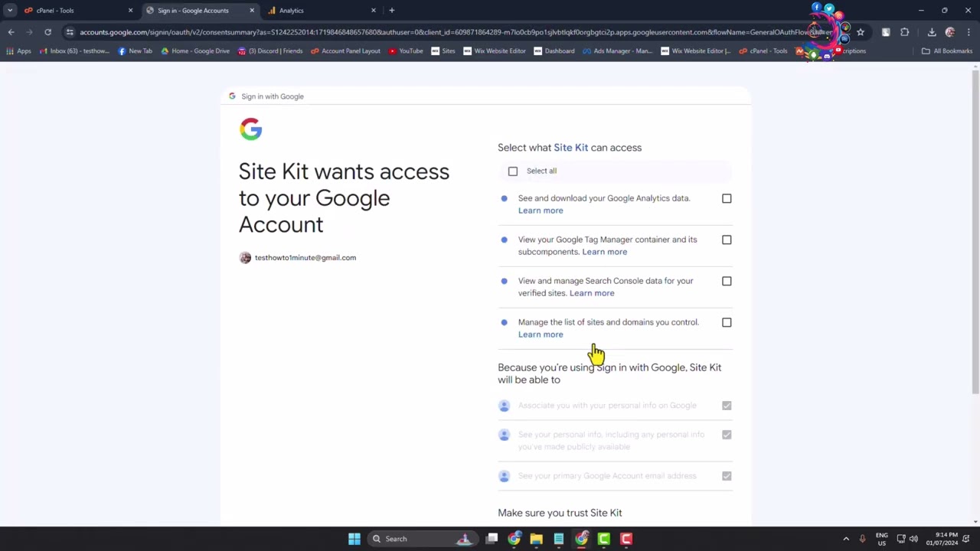Open the ENG US language switcher
The width and height of the screenshot is (980, 551).
[x=882, y=539]
